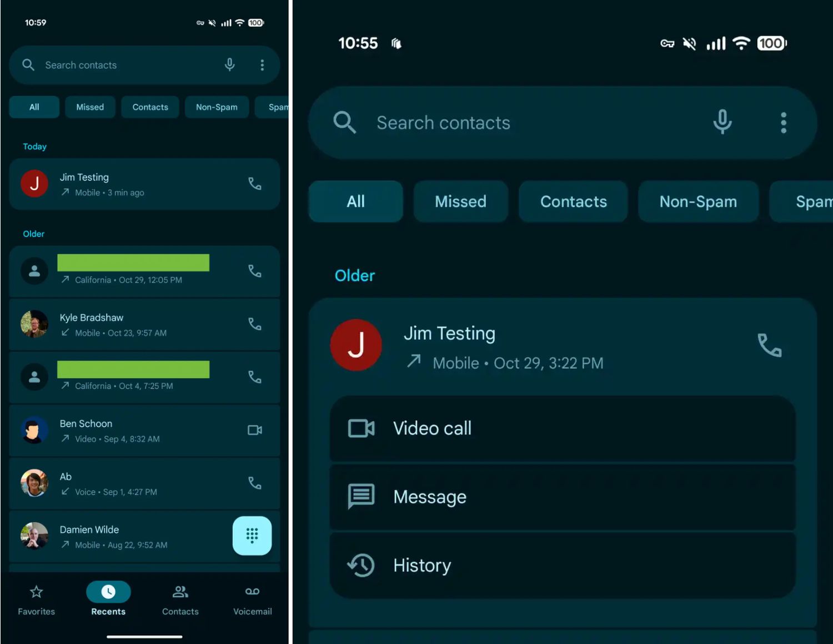
Task: Select the Recents tab with clock icon
Action: [108, 600]
